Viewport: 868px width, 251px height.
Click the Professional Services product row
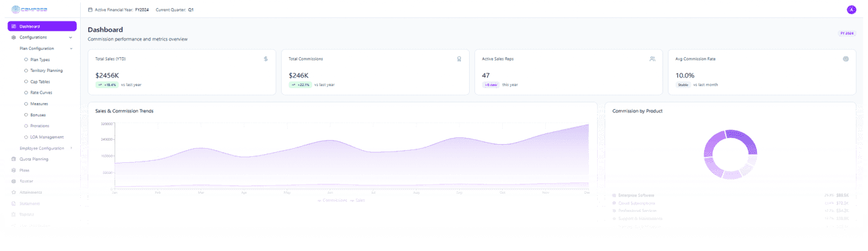point(730,211)
